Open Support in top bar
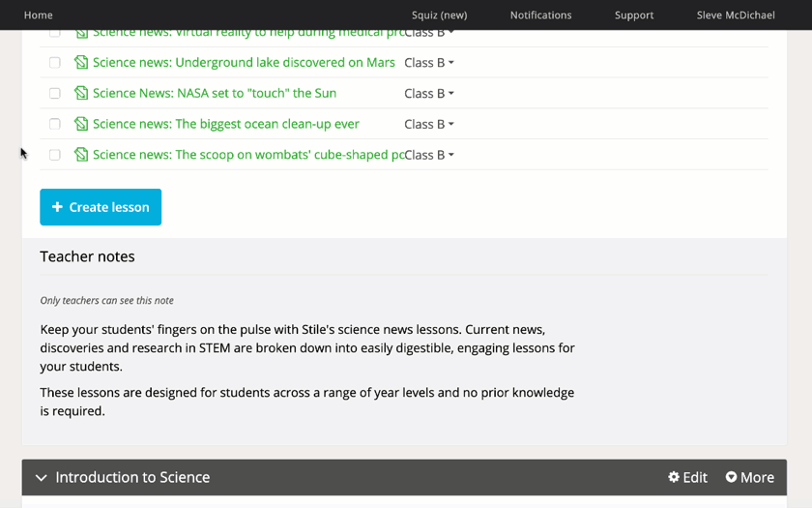Image resolution: width=812 pixels, height=508 pixels. (x=634, y=15)
